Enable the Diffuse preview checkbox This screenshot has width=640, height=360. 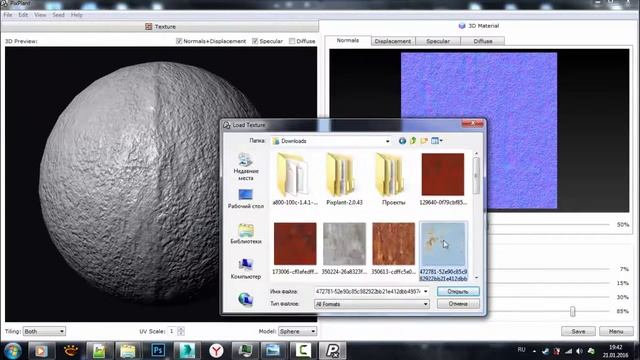pos(292,41)
